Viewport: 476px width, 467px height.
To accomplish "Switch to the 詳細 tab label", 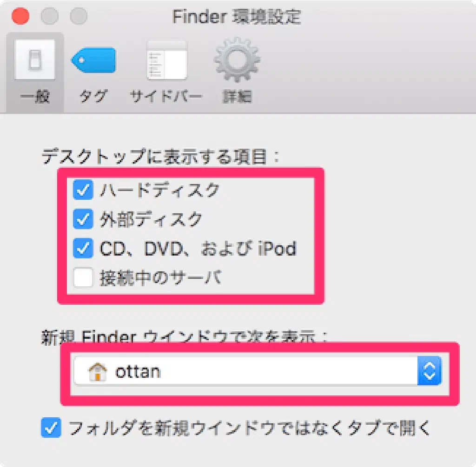I will pyautogui.click(x=237, y=97).
